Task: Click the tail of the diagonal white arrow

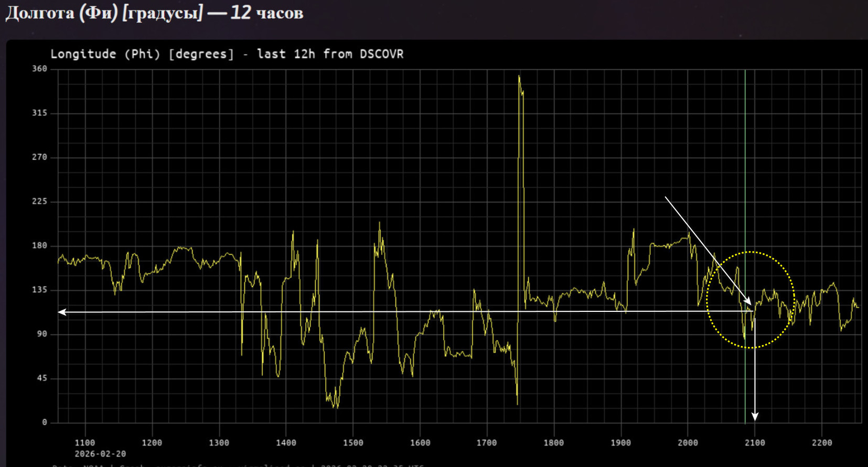Action: tap(666, 197)
